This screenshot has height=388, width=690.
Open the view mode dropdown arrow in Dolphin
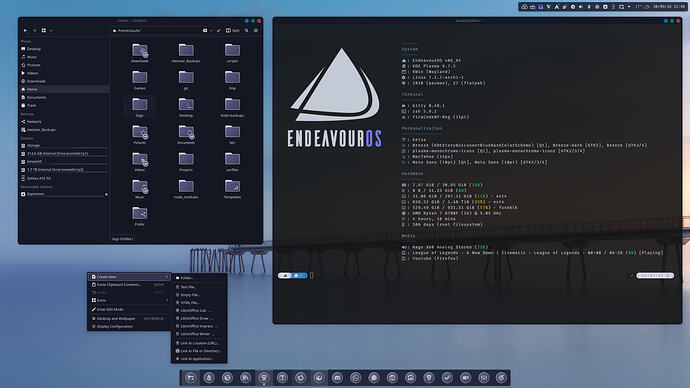tap(51, 30)
